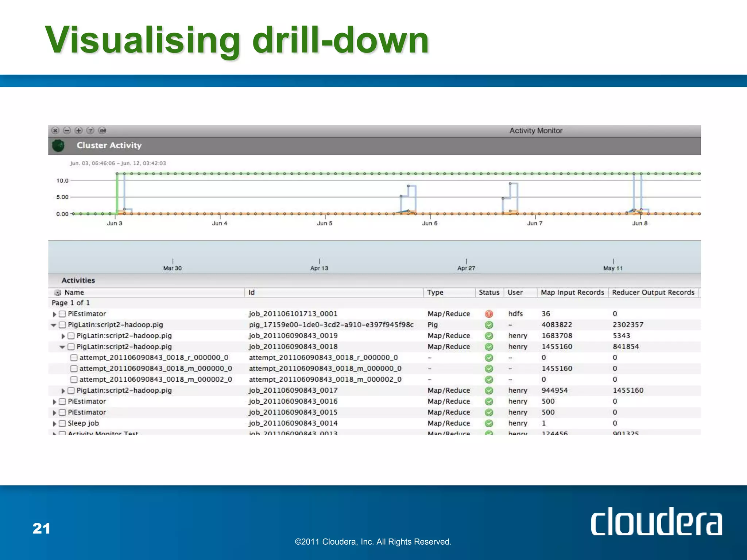747x560 pixels.
Task: Expand PigLatin child job_201106090843_0019
Action: [63, 336]
